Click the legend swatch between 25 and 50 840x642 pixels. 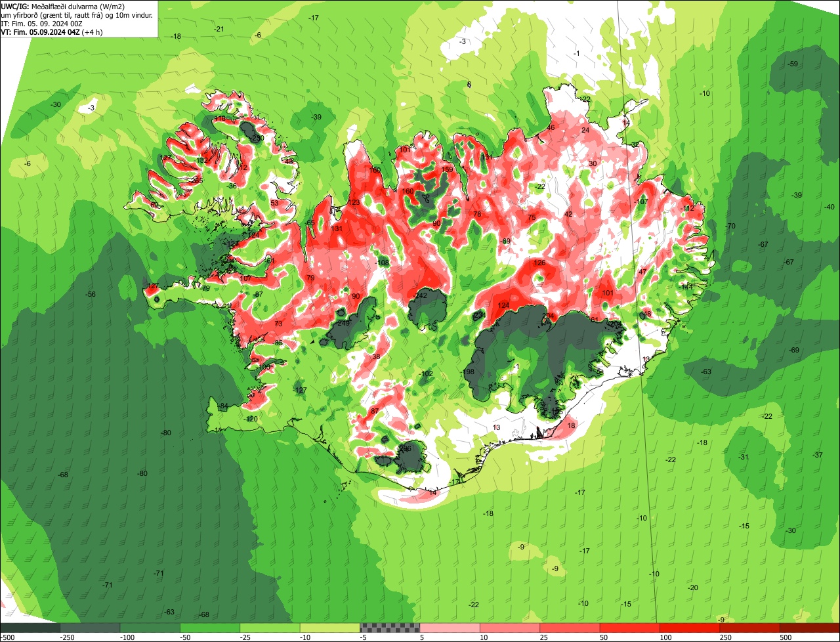[x=570, y=628]
